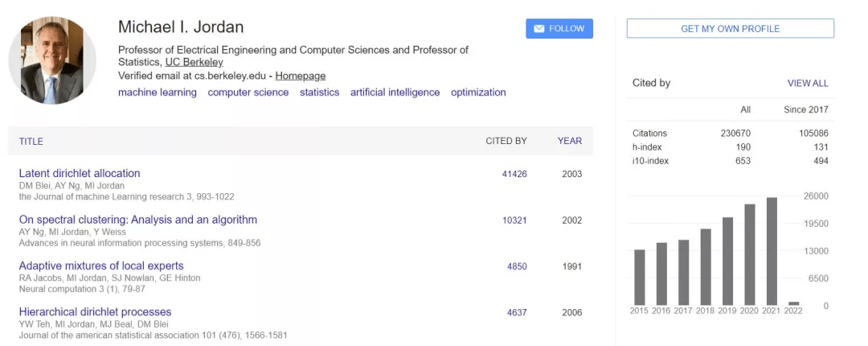Screen dimensions: 868x346
Task: Select the machine learning interest tag
Action: pyautogui.click(x=158, y=93)
